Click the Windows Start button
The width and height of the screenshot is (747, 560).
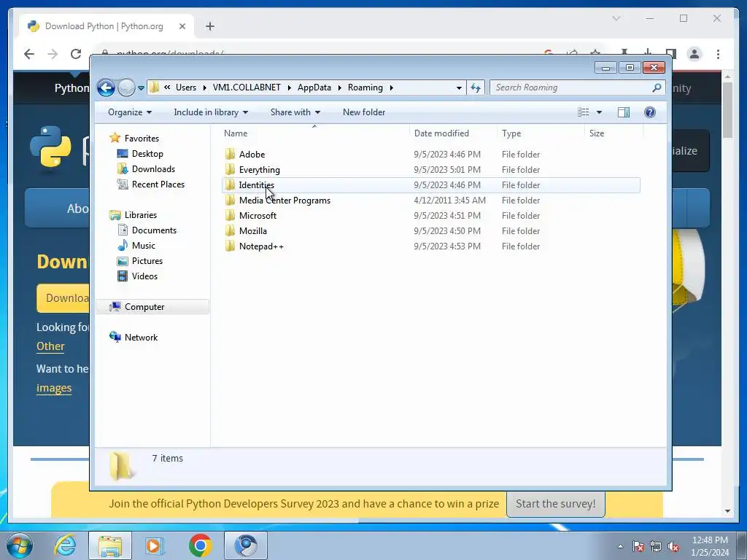pyautogui.click(x=19, y=545)
